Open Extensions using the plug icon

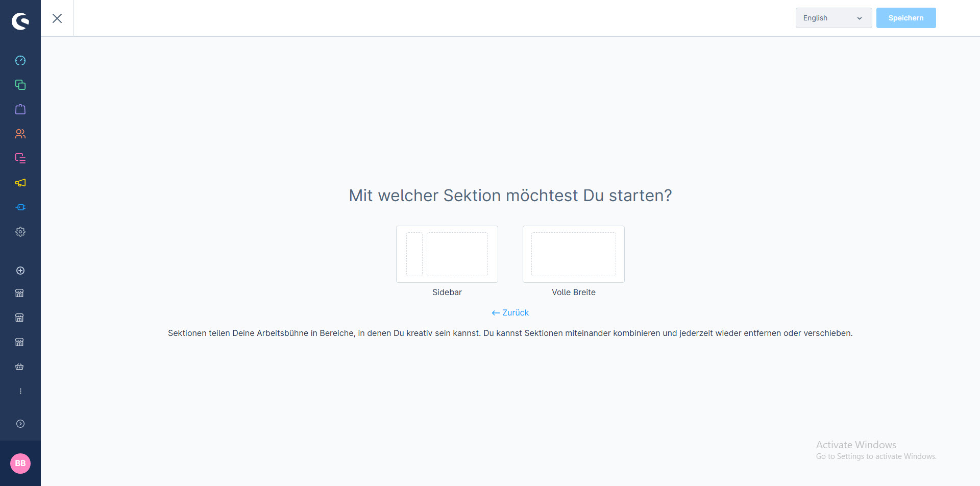20,207
